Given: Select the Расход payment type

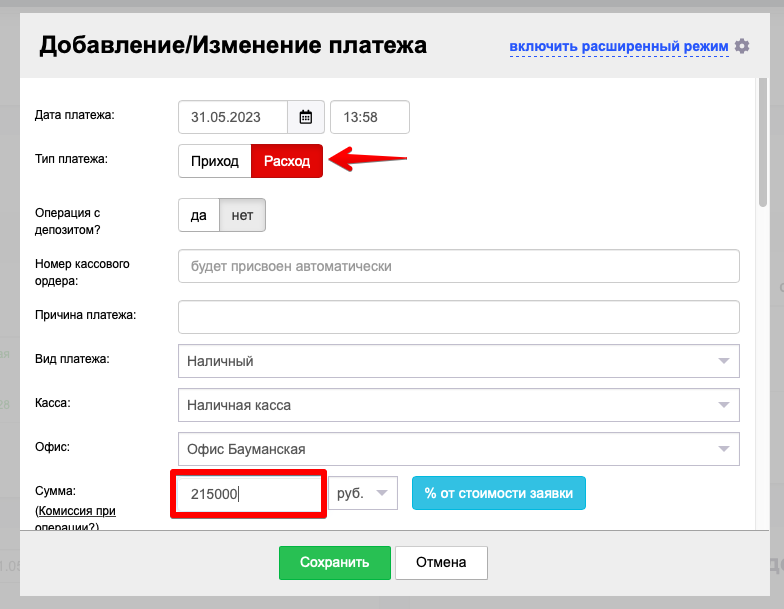Looking at the screenshot, I should pyautogui.click(x=287, y=161).
